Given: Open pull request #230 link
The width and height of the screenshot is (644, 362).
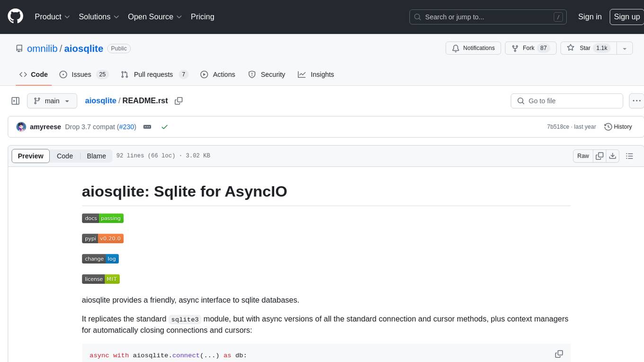Looking at the screenshot, I should click(127, 127).
